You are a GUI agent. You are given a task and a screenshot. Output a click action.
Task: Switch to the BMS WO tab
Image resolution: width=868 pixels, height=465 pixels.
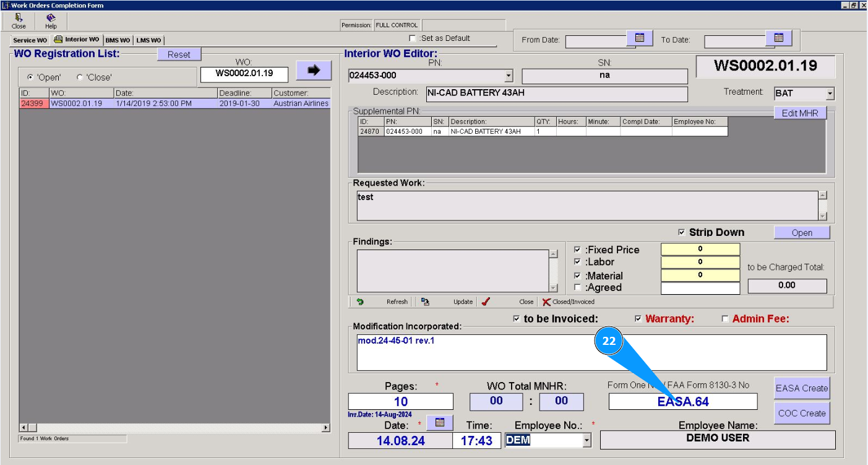pyautogui.click(x=118, y=40)
